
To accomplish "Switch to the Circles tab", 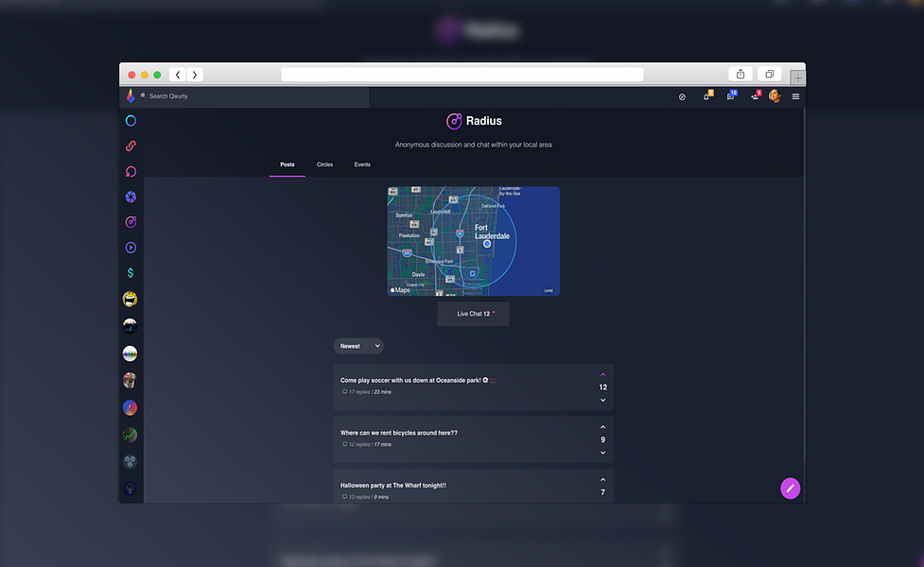I will click(x=324, y=164).
